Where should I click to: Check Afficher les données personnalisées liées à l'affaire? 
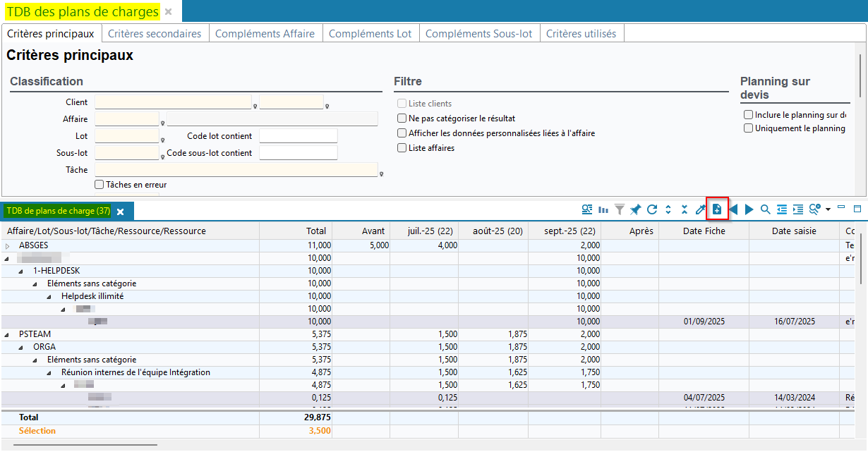tap(402, 133)
